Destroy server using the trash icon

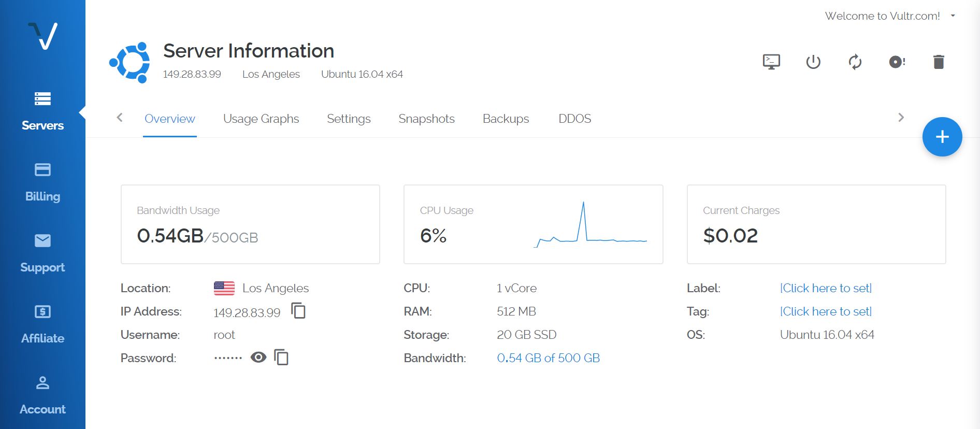point(939,62)
